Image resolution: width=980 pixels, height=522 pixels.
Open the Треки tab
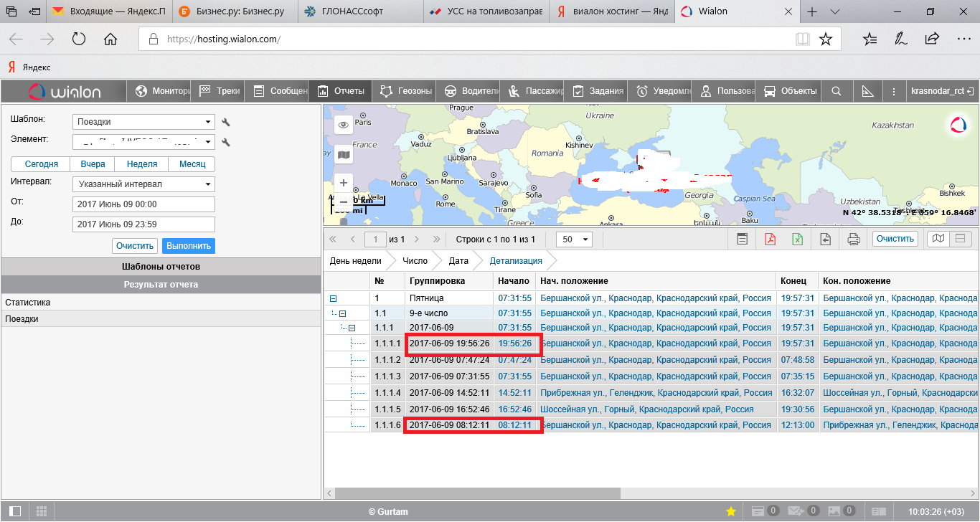(x=219, y=91)
